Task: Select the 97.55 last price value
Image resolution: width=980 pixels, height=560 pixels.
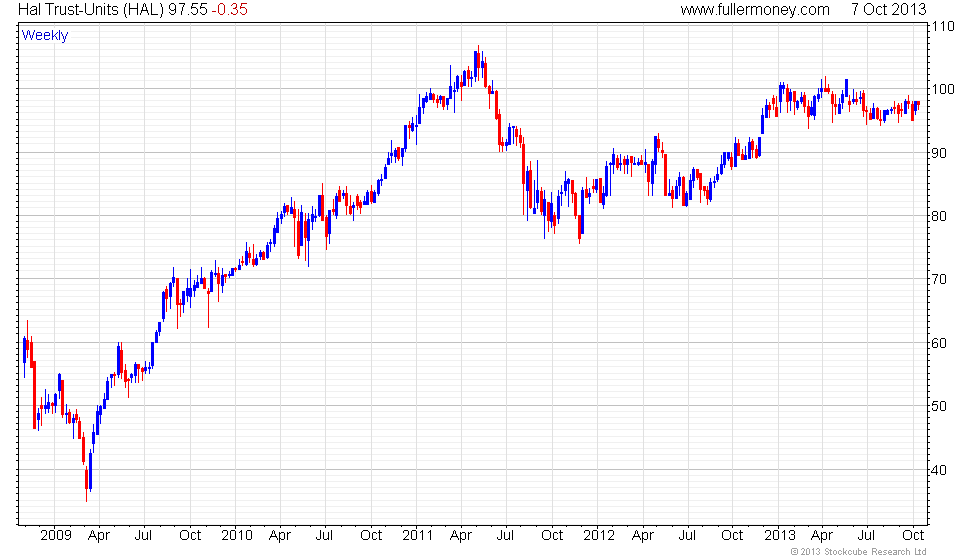Action: click(x=188, y=9)
